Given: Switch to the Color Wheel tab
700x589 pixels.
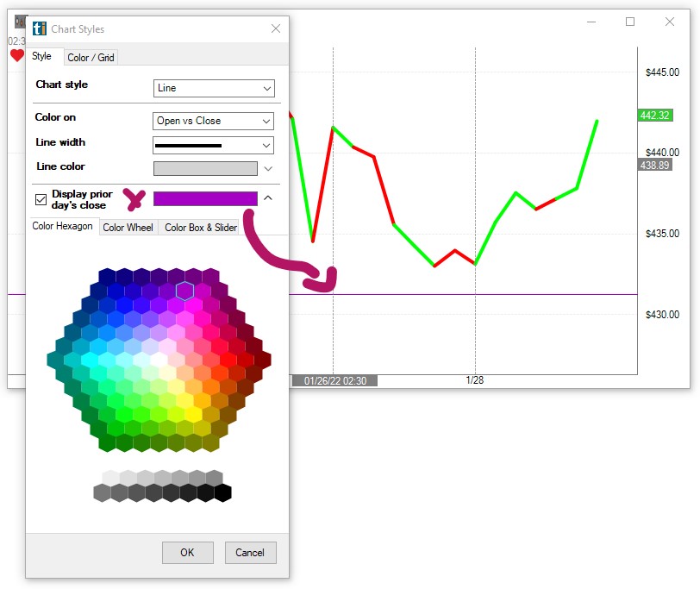Looking at the screenshot, I should click(x=128, y=228).
